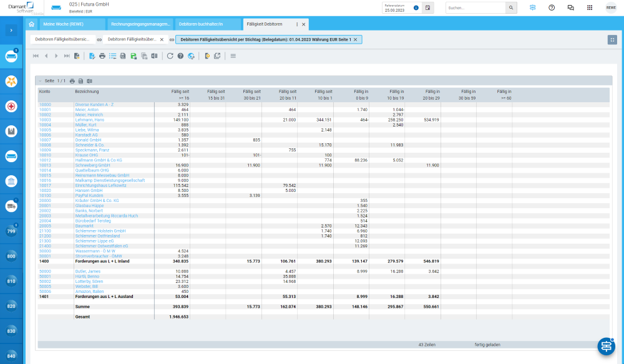Image resolution: width=624 pixels, height=364 pixels.
Task: Click the search magnifier button
Action: tap(511, 7)
